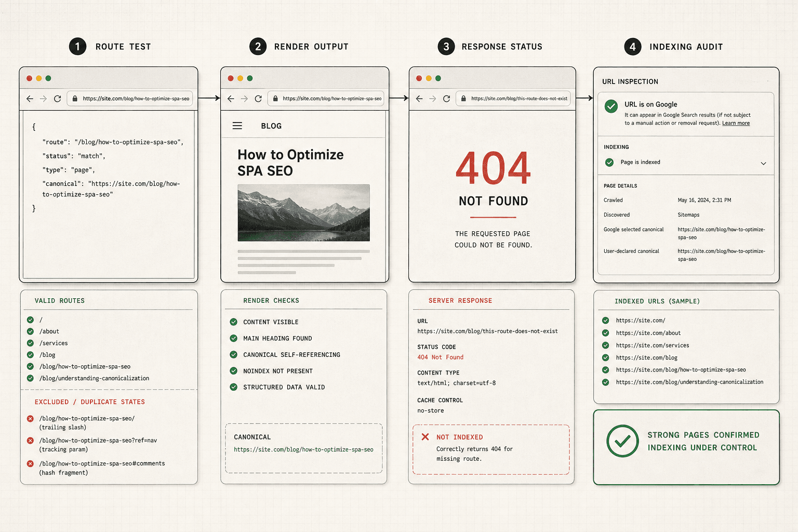Click "type": "page" line in JSON output

pos(69,170)
